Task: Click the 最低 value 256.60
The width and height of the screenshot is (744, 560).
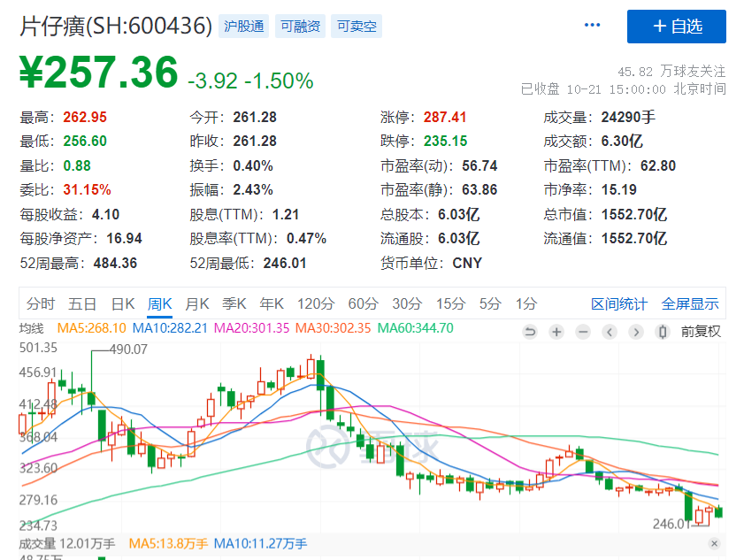Action: (x=85, y=141)
